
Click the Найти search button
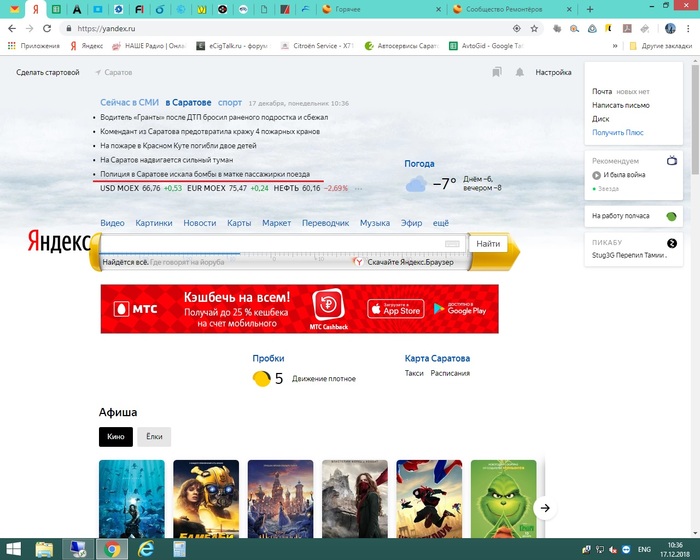coord(488,244)
